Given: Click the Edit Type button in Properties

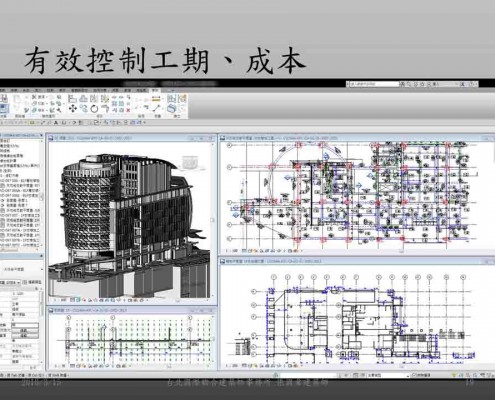Looking at the screenshot, I should (33, 282).
